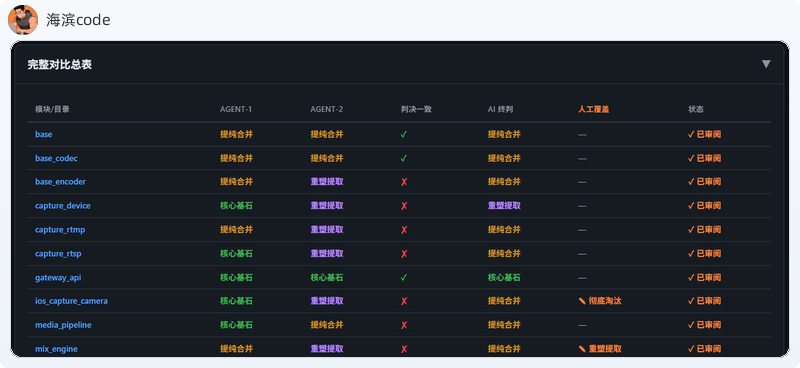Open the ios_capture_camera module link

(71, 301)
